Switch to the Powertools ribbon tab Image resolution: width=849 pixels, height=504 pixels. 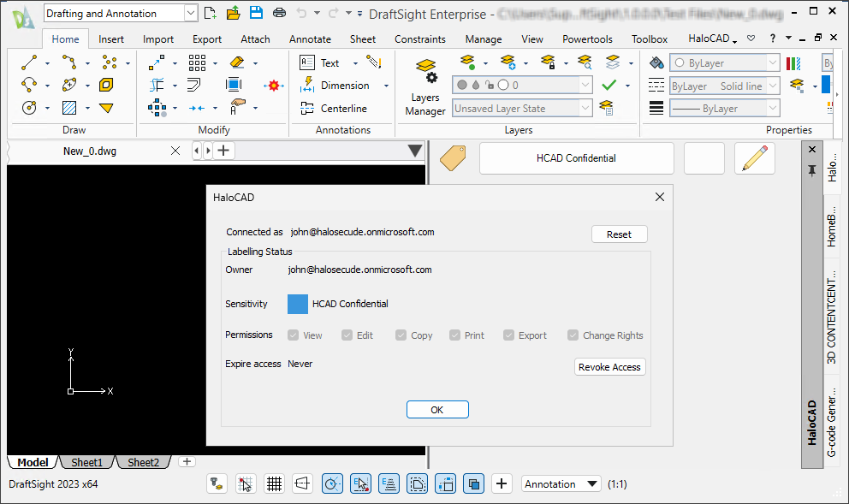[x=587, y=39]
